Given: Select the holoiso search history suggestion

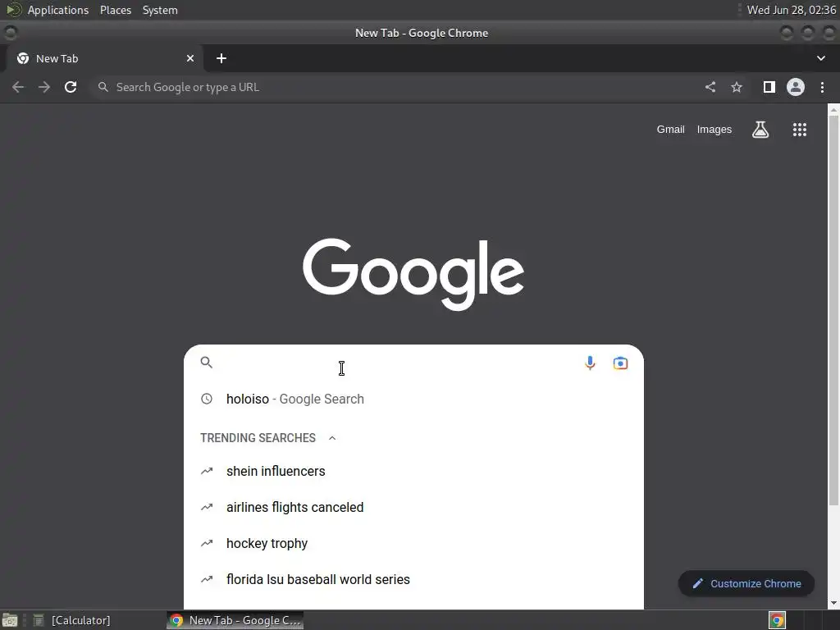Looking at the screenshot, I should point(413,399).
